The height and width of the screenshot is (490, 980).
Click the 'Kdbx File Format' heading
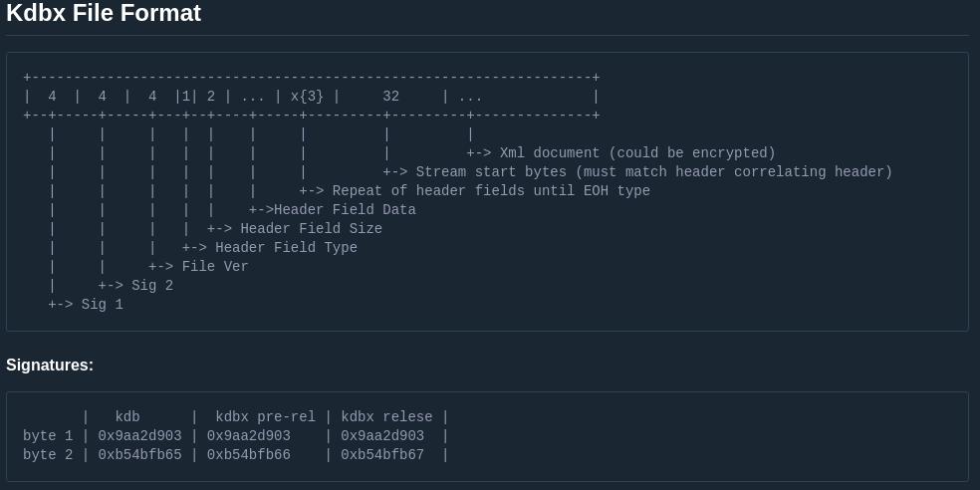(x=104, y=14)
